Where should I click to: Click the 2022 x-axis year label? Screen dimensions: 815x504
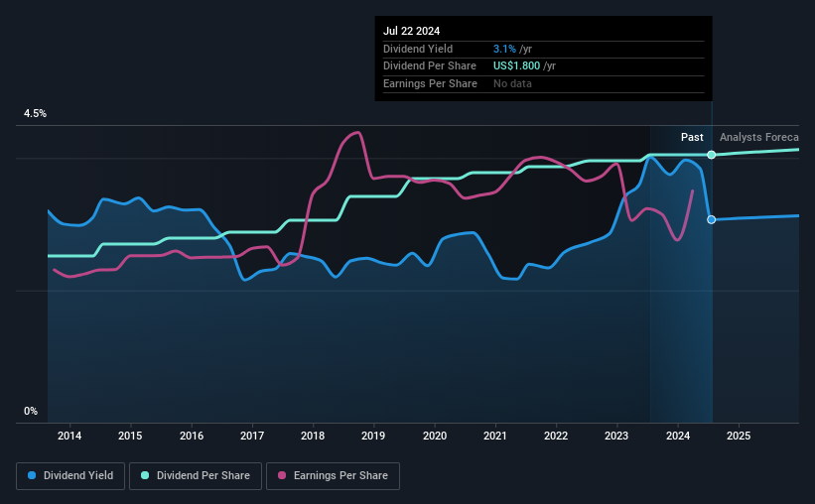[556, 436]
